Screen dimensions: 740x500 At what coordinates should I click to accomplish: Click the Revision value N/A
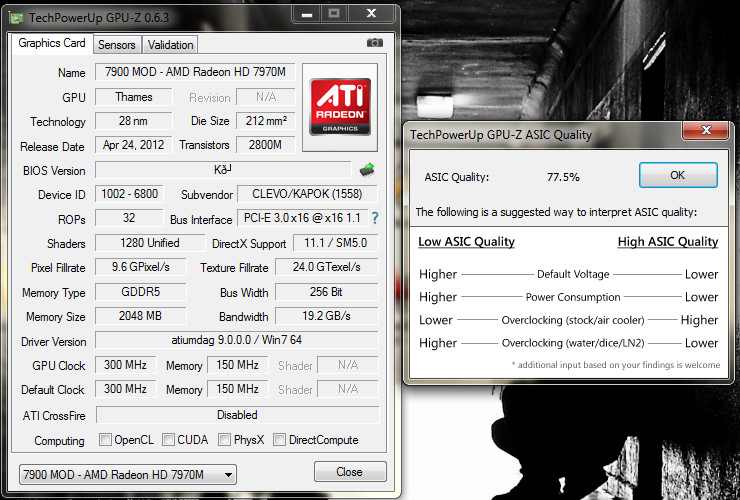tap(266, 97)
